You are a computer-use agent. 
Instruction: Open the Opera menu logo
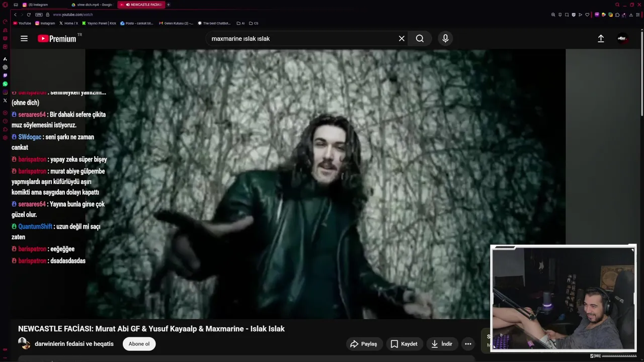pyautogui.click(x=5, y=5)
